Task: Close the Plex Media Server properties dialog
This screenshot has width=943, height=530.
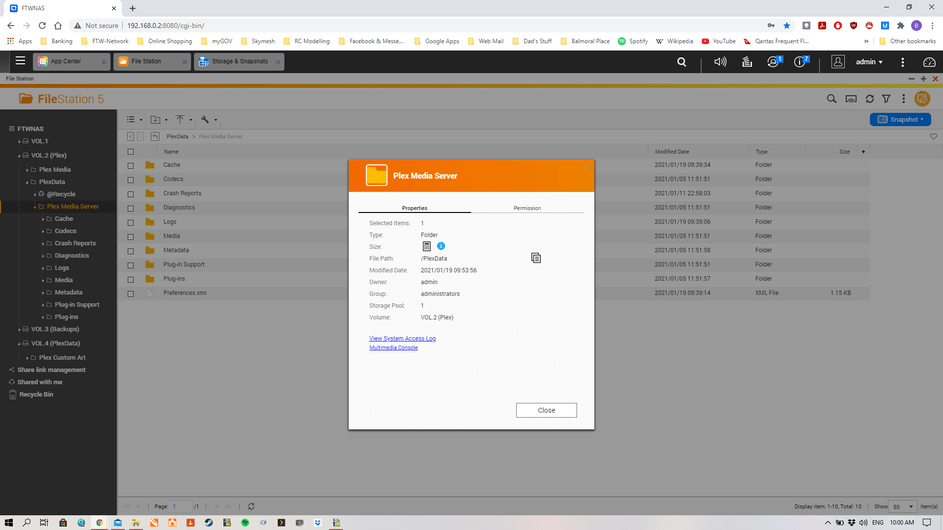Action: tap(546, 410)
